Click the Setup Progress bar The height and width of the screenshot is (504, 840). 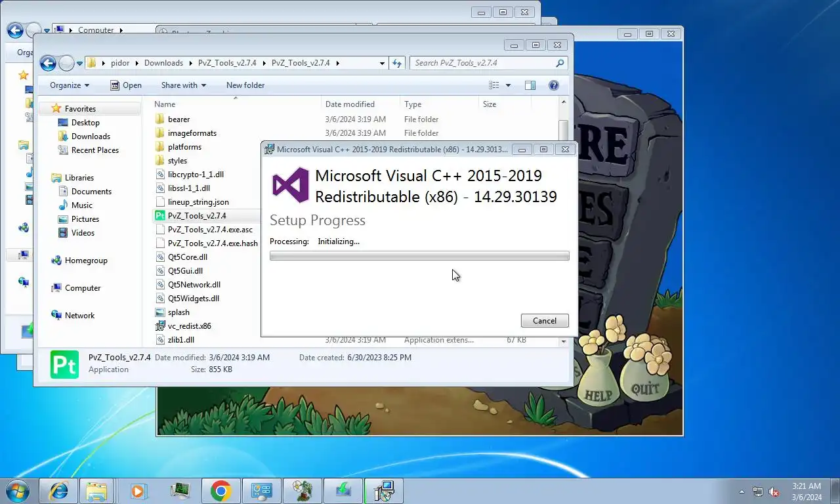click(x=419, y=256)
